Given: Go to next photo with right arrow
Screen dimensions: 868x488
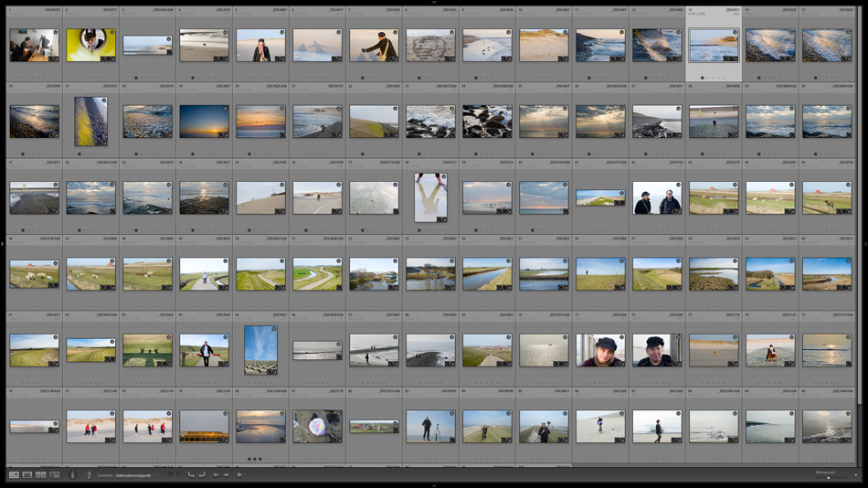Looking at the screenshot, I should pyautogui.click(x=227, y=475).
